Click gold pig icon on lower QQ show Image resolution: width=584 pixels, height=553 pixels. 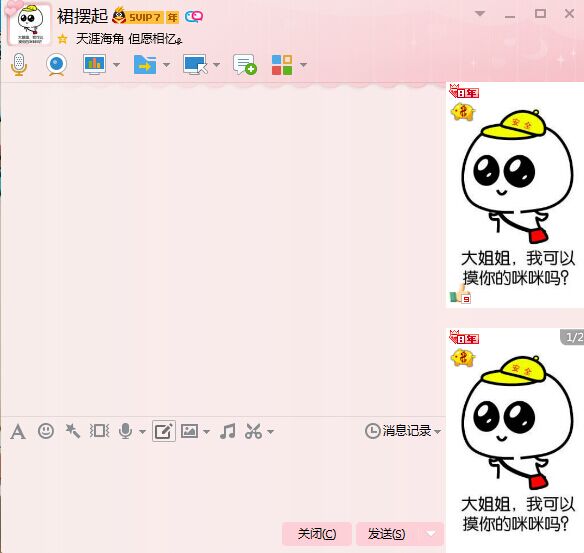pos(462,358)
